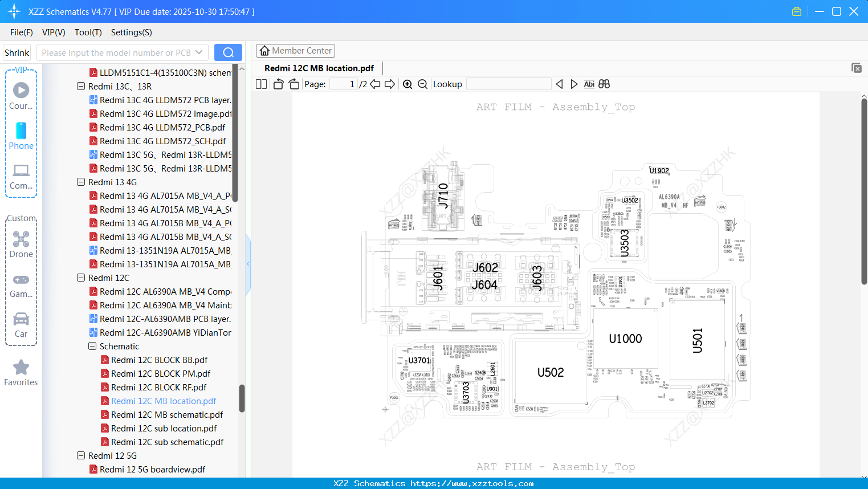Open the Car category
868x489 pixels.
tap(21, 325)
